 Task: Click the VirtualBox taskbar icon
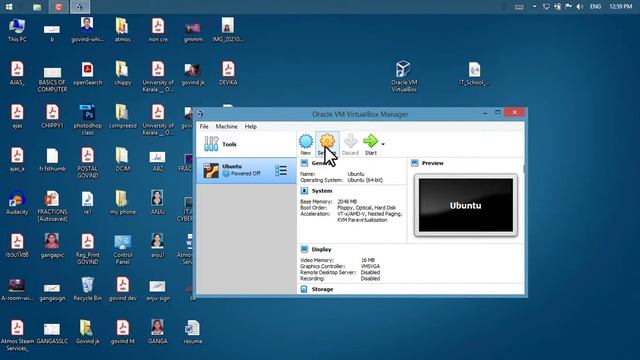(x=80, y=7)
